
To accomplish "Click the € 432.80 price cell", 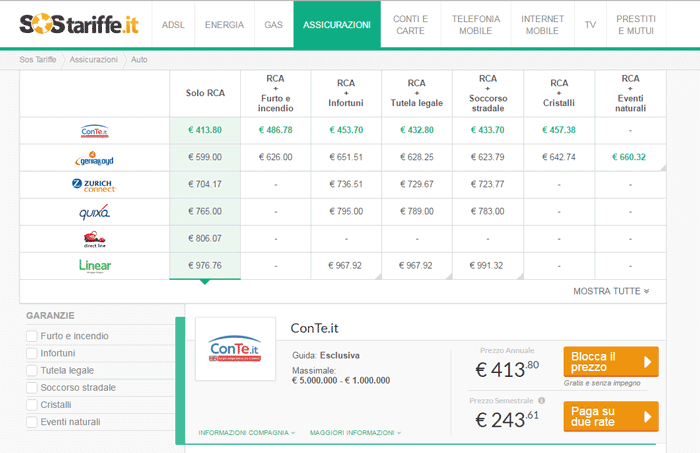I will coord(417,130).
